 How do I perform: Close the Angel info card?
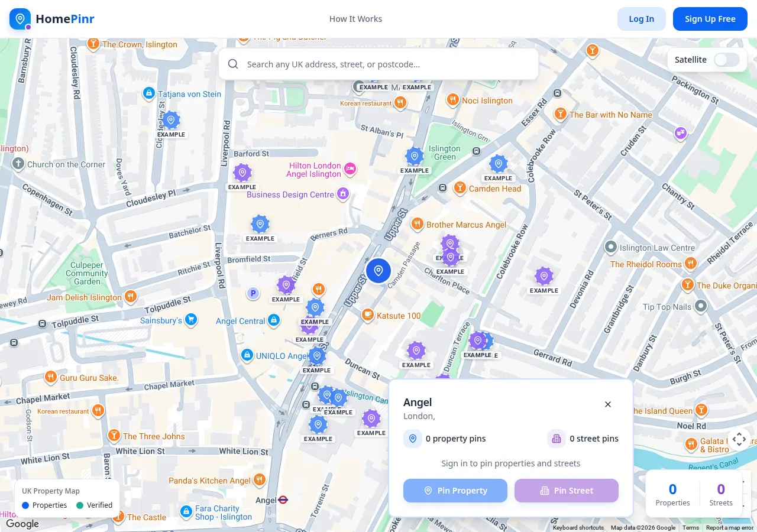(608, 404)
